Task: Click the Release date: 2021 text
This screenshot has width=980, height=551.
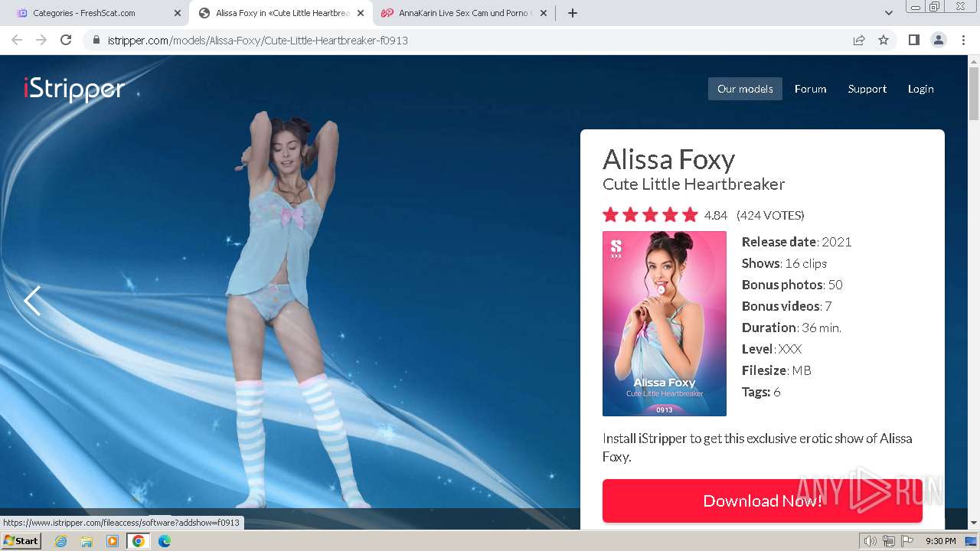Action: coord(796,242)
